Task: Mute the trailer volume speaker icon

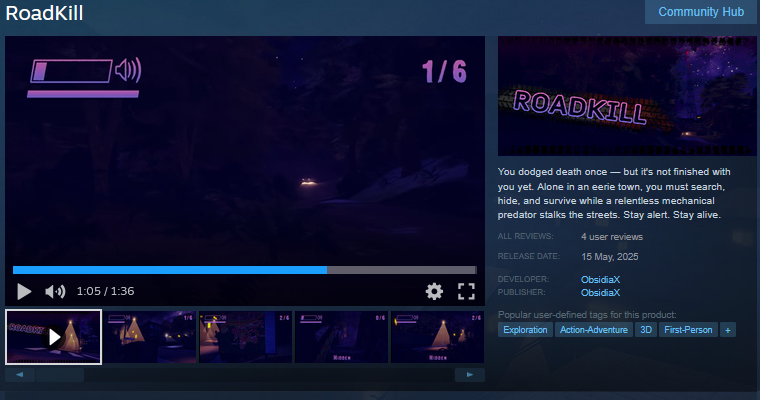Action: point(55,291)
